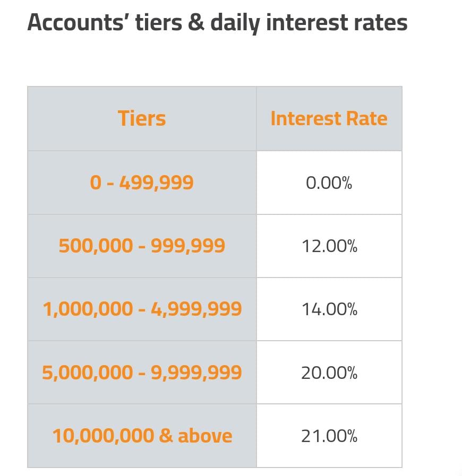Screen dimensions: 462x476
Task: Click the word rates in the heading
Action: pyautogui.click(x=381, y=23)
